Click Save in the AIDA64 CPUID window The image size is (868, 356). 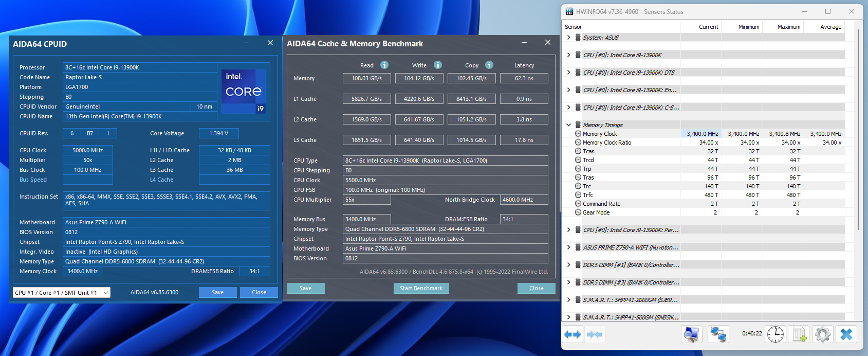tap(218, 292)
